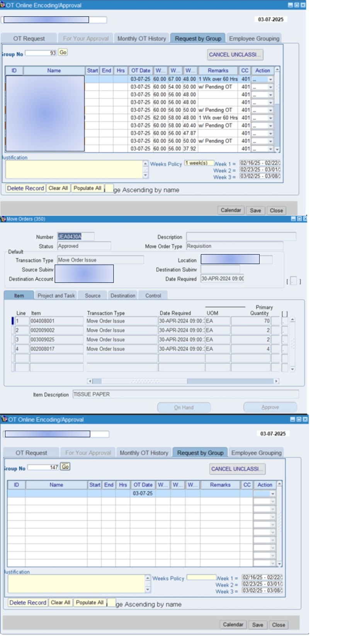Click the Week 1 date range field in top window
The width and height of the screenshot is (364, 636).
pyautogui.click(x=260, y=163)
